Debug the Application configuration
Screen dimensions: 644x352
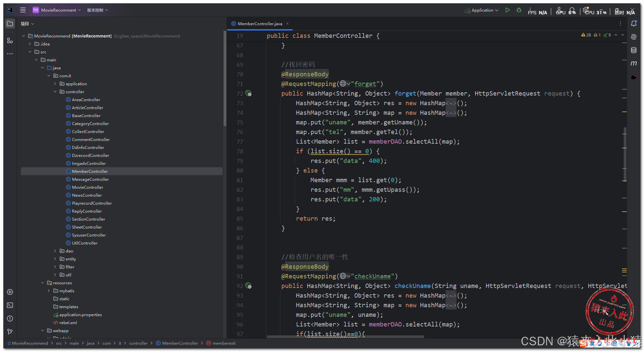[x=519, y=10]
